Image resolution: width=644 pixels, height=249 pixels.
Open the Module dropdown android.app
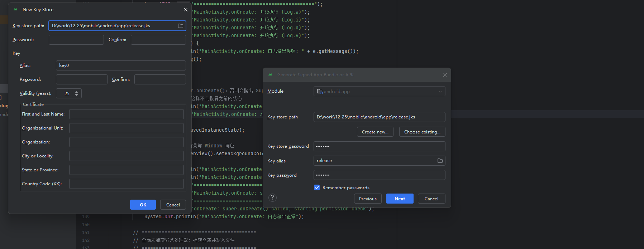point(380,91)
